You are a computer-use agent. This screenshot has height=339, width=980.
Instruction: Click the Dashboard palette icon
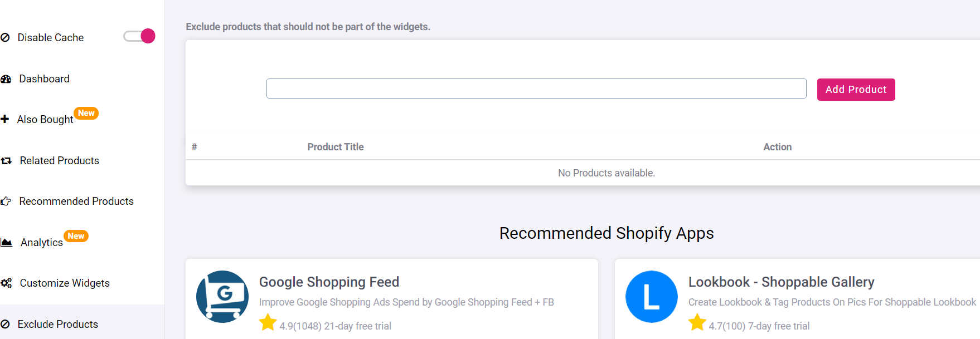6,79
